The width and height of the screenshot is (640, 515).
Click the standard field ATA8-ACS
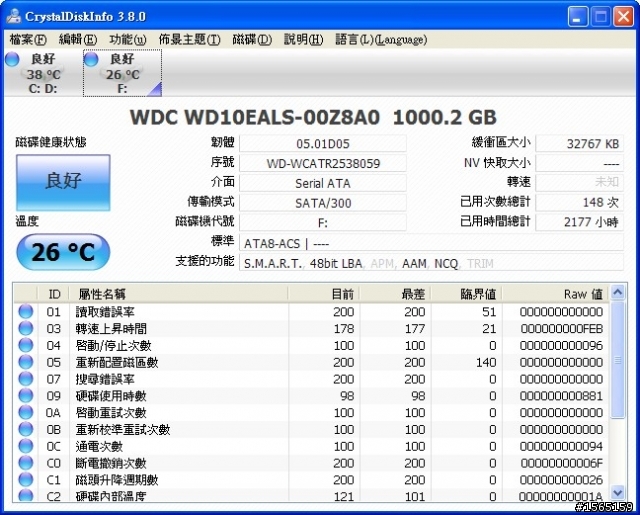(431, 243)
